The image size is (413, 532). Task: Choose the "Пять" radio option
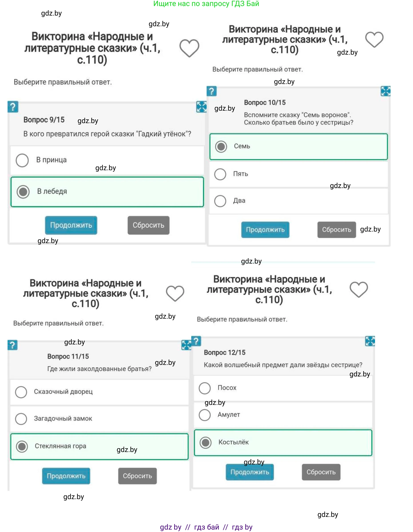(x=220, y=174)
